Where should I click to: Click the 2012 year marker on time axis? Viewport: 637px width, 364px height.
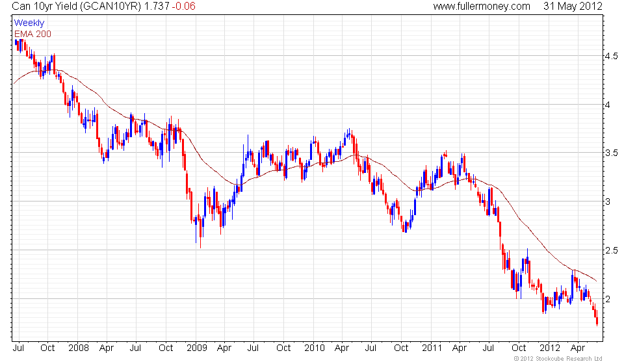549,348
